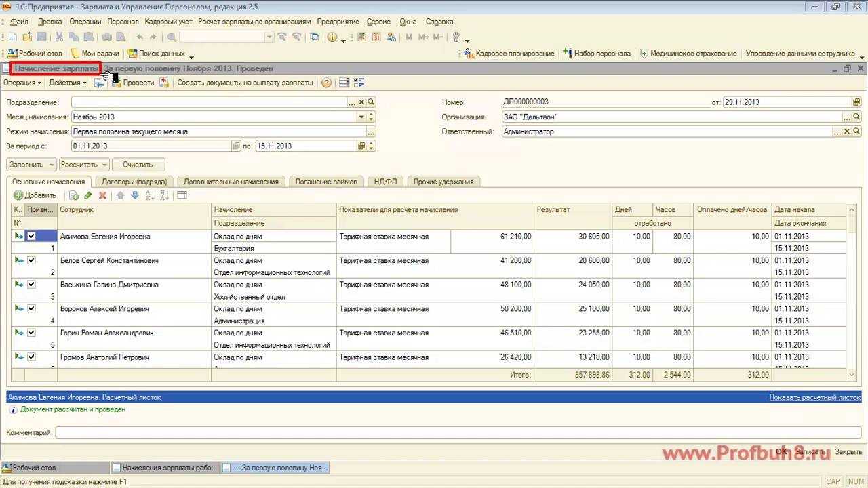
Task: Open the search combo box in main toolbar
Action: point(226,37)
